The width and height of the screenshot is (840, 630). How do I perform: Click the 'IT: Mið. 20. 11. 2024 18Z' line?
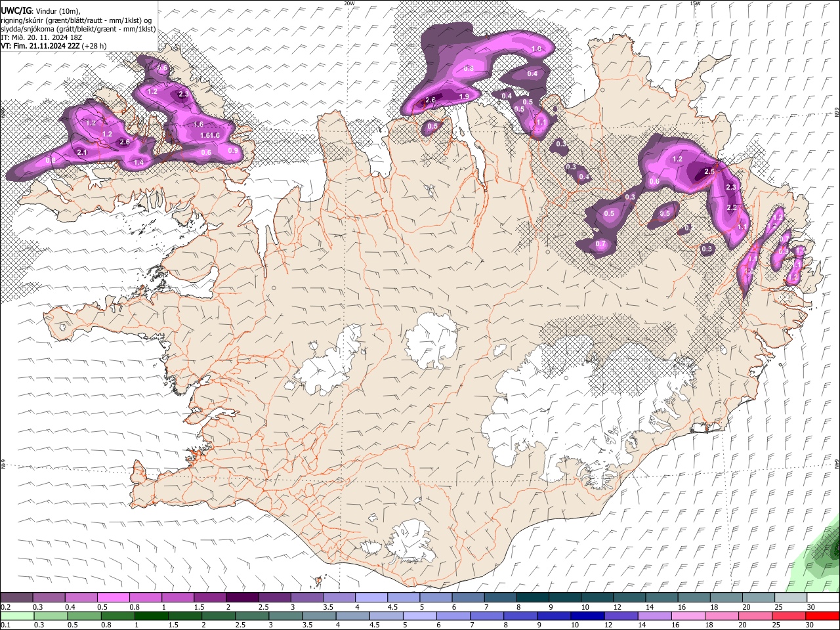tap(41, 37)
